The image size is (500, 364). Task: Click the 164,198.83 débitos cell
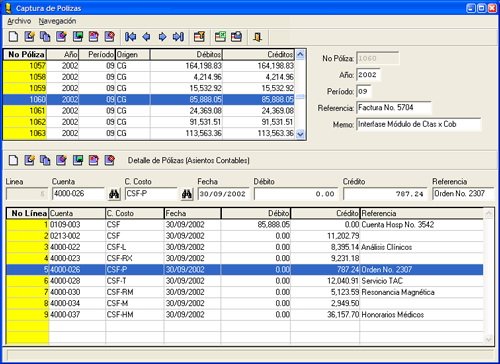pyautogui.click(x=186, y=66)
